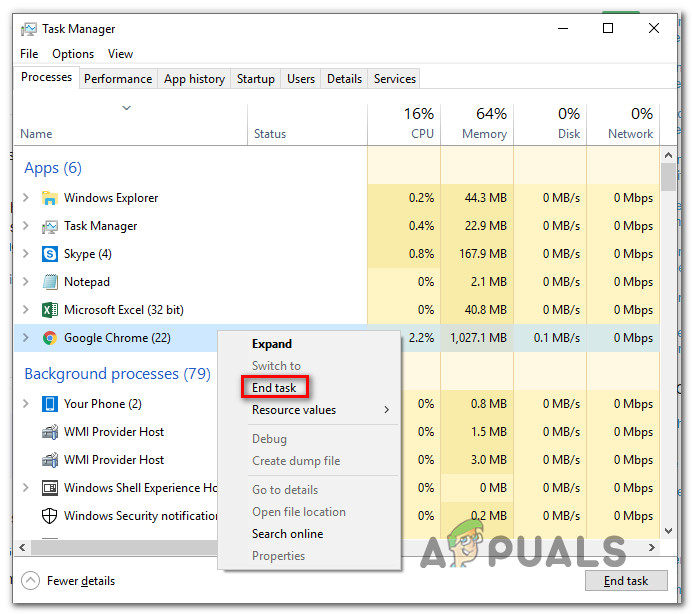The height and width of the screenshot is (614, 692).
Task: Choose End task in the context menu
Action: pos(274,388)
